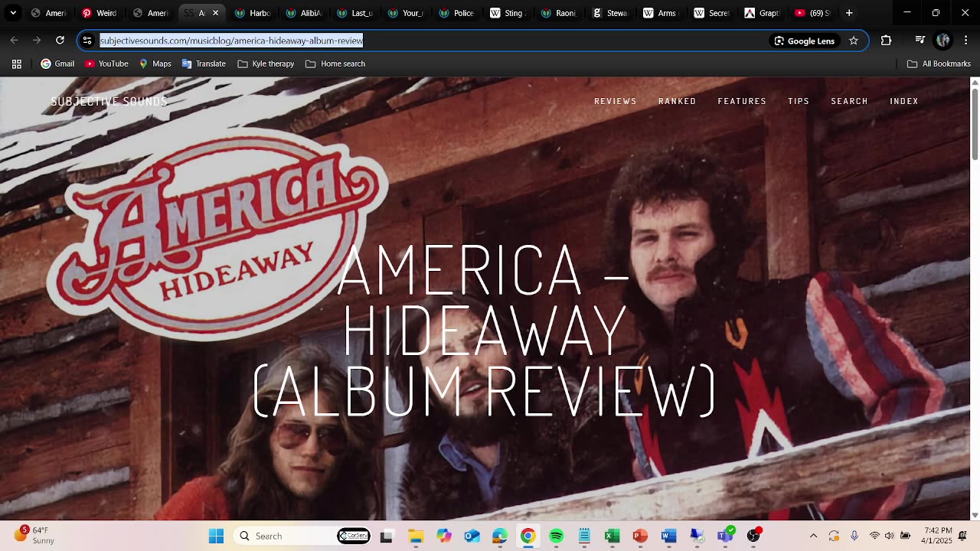Open the Extensions puzzle icon
The width and height of the screenshot is (980, 551).
[886, 41]
